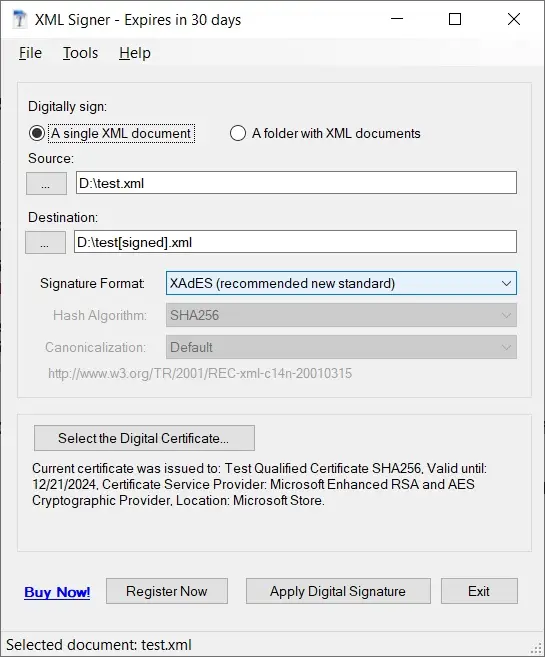Click the Exit button

pyautogui.click(x=479, y=591)
